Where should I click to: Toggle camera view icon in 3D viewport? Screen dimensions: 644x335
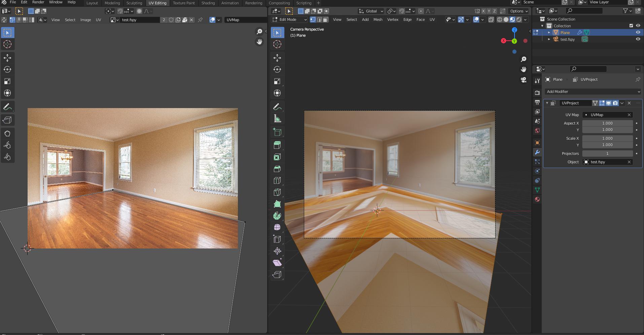tap(524, 80)
